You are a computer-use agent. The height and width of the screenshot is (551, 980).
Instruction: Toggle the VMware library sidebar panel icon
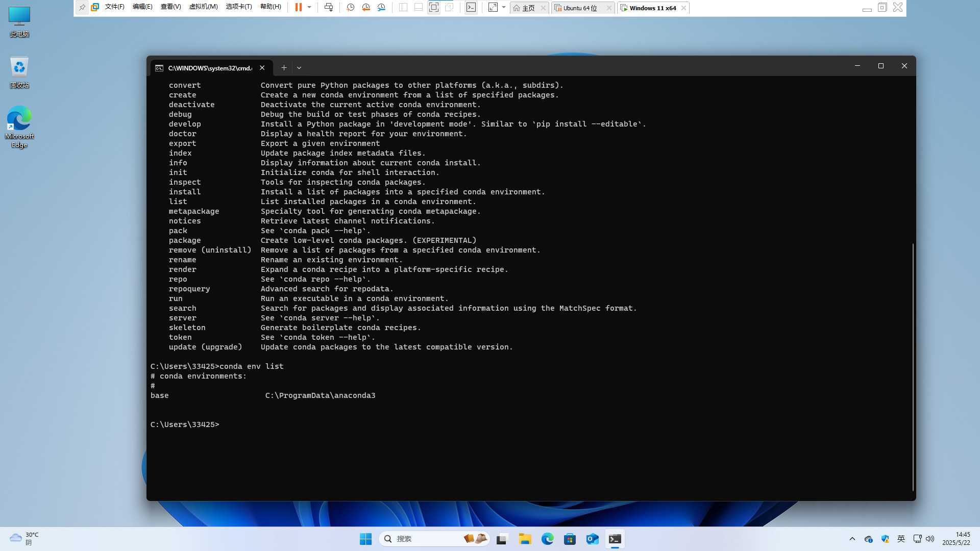click(x=403, y=8)
